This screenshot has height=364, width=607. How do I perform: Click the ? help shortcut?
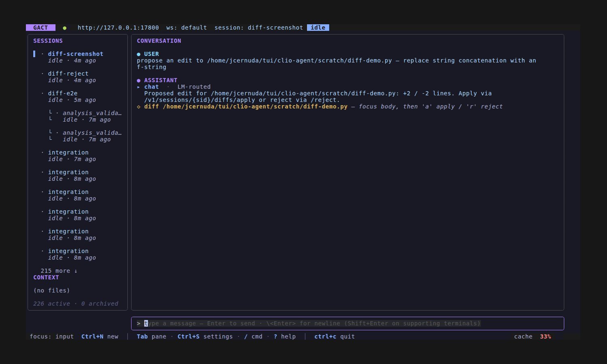[284, 336]
